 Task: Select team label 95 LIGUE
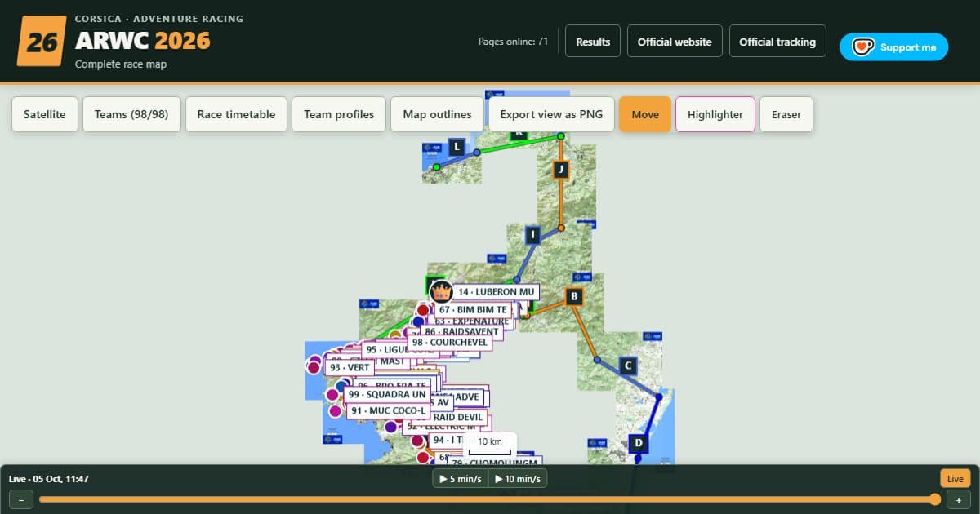point(399,349)
